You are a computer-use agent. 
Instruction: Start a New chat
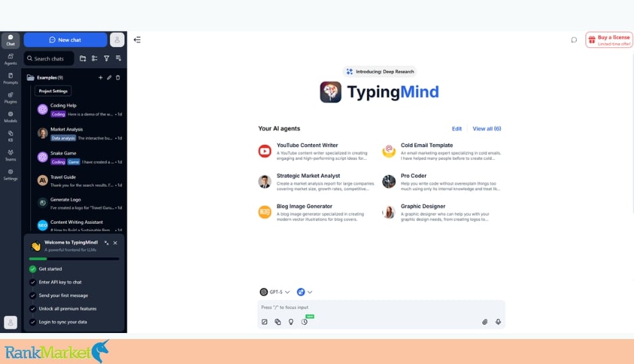pos(65,40)
